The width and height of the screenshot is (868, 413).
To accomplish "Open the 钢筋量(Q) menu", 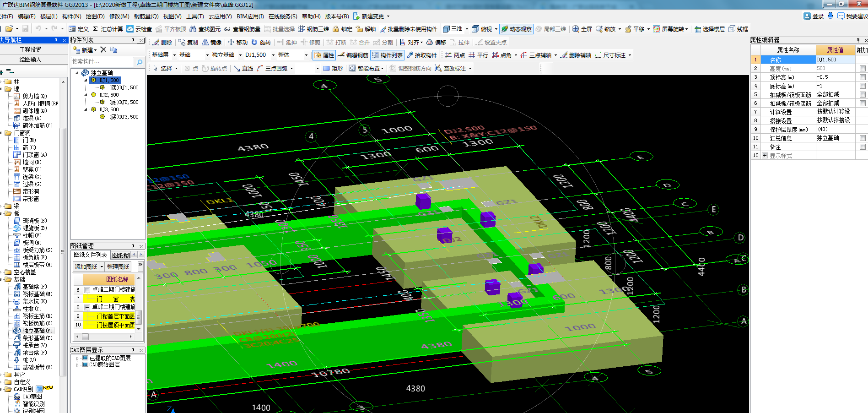I will [146, 16].
